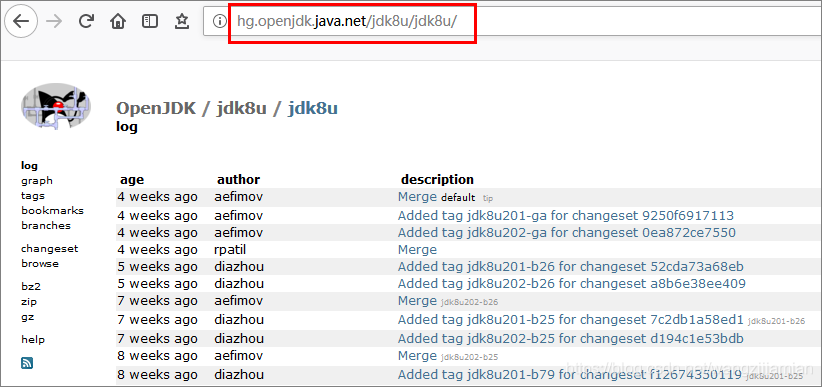Click the 'author' column header
Screen dimensions: 822x387
click(x=239, y=179)
